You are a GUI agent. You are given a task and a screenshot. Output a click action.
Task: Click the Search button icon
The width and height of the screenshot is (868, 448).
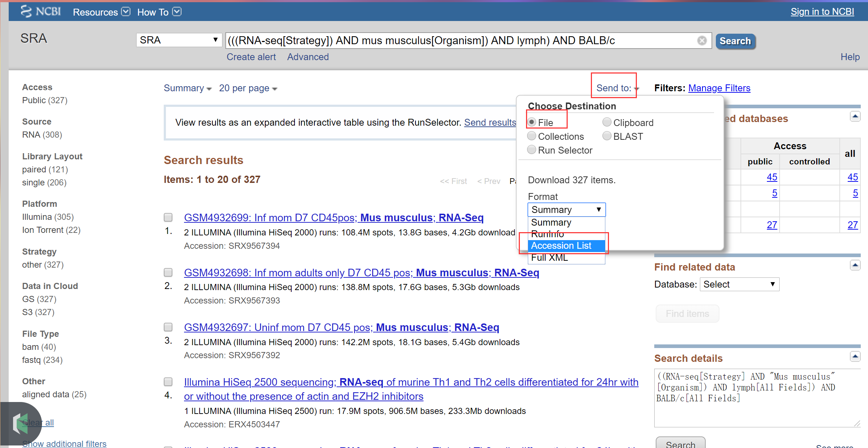click(736, 41)
